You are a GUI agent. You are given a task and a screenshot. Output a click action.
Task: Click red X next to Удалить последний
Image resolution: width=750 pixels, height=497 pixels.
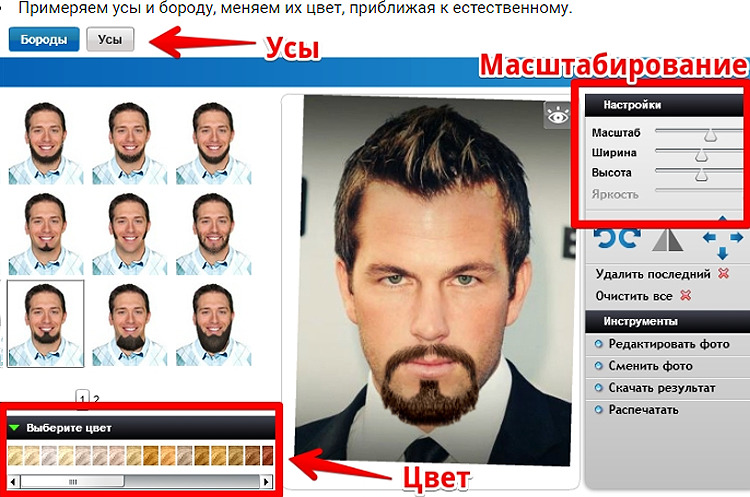click(723, 274)
